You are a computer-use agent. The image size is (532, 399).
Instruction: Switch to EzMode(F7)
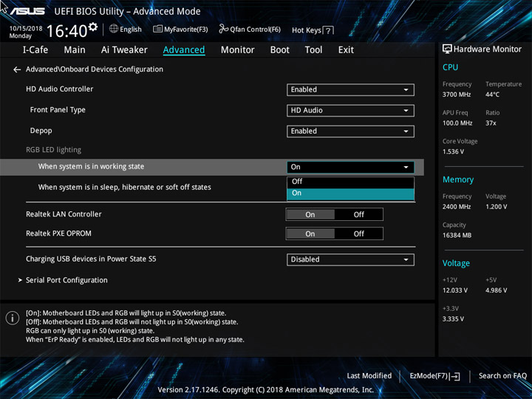click(435, 376)
